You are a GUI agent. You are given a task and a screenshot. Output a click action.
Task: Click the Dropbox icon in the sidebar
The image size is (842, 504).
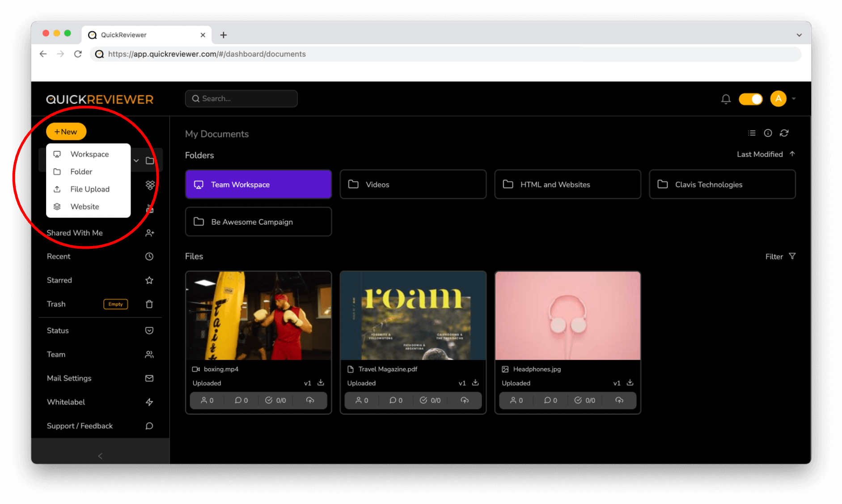[150, 184]
